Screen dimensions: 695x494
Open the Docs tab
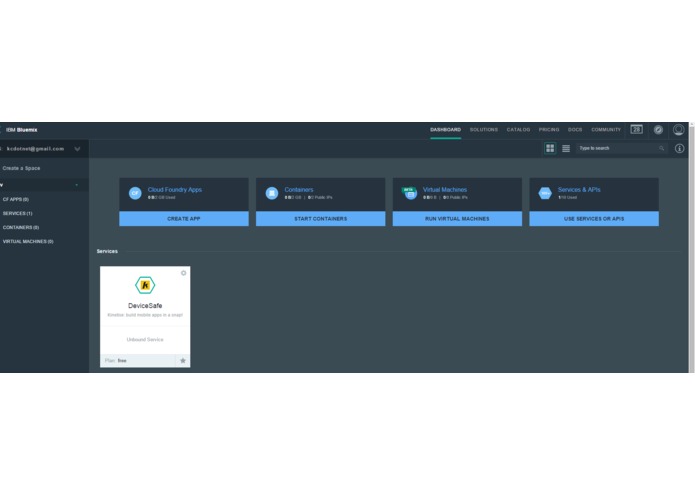click(x=575, y=130)
